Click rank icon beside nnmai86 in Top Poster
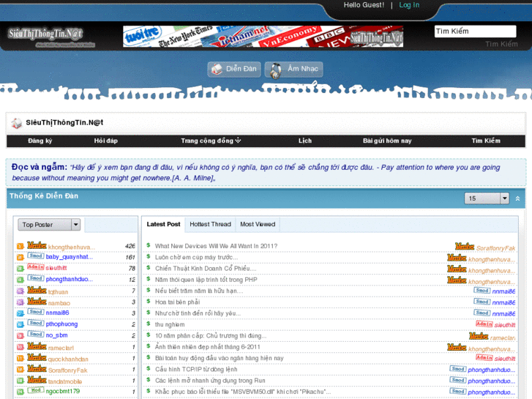532x399 pixels. pos(20,313)
